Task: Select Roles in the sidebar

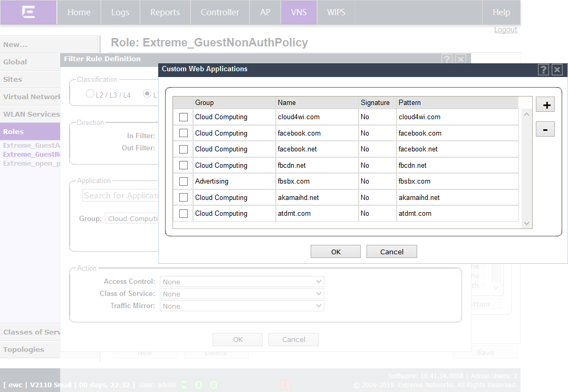Action: coord(31,131)
